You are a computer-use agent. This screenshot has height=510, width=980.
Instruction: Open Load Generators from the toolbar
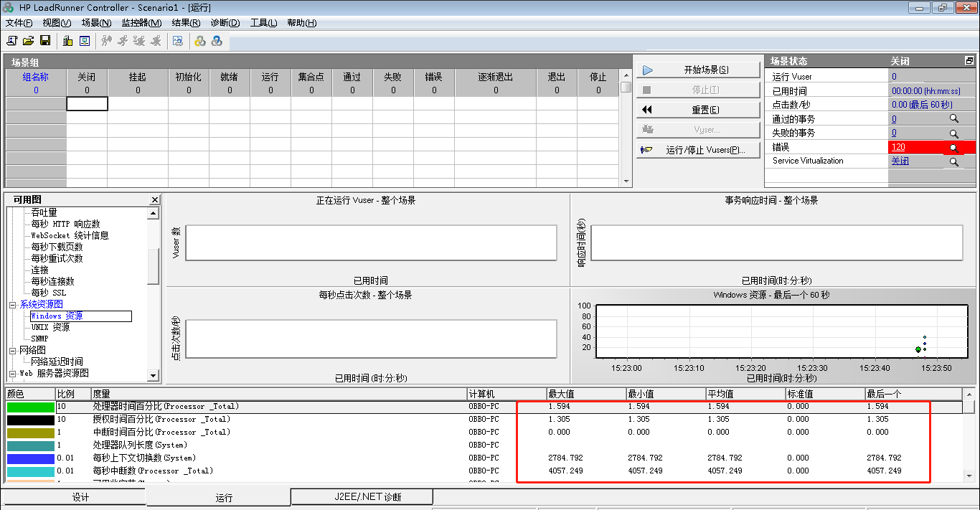click(x=67, y=41)
